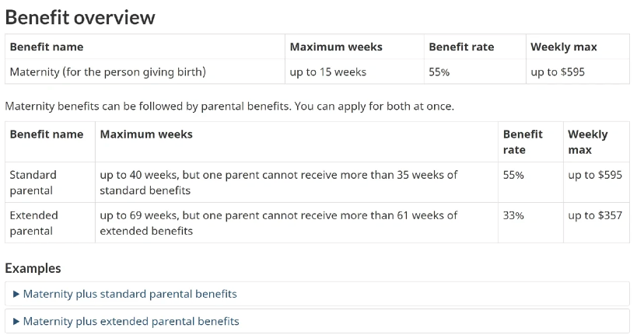This screenshot has width=644, height=335.
Task: Select the 33% benefit rate cell
Action: 513,215
